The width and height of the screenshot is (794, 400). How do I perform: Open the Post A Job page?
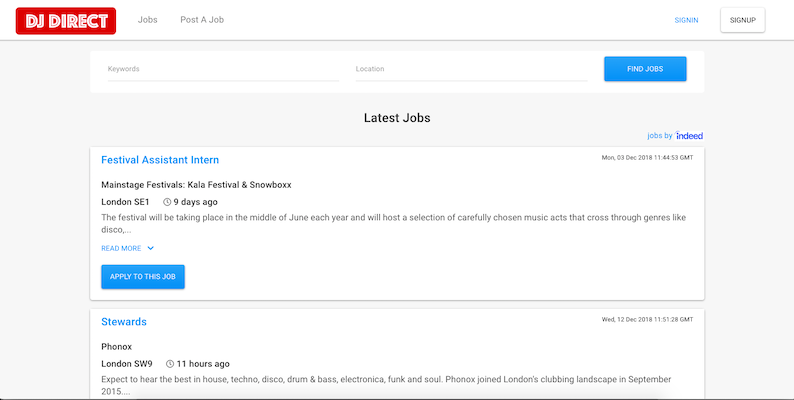202,20
